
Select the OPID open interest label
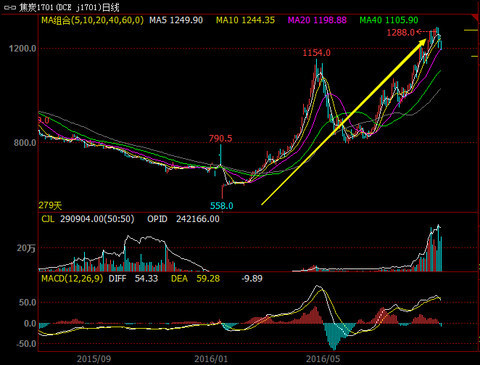(157, 219)
